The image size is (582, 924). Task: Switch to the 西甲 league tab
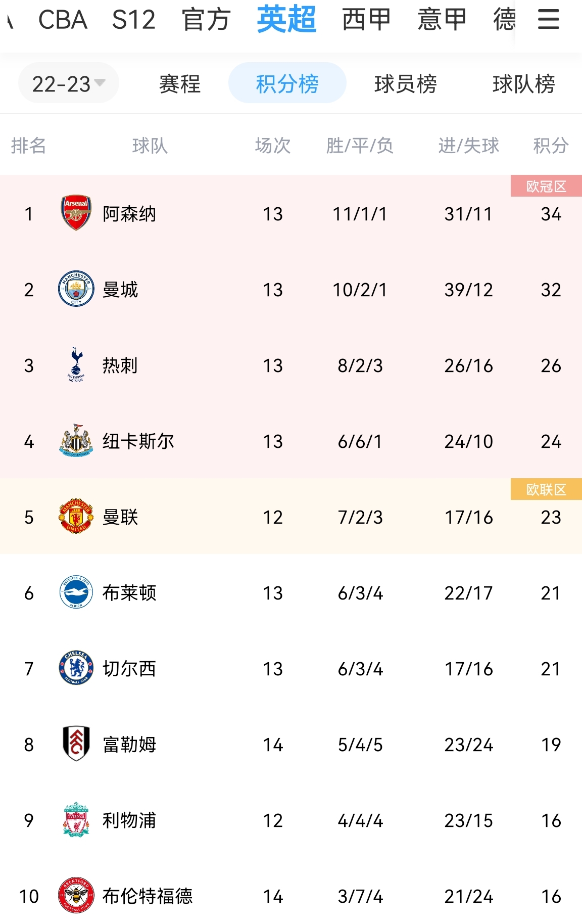click(367, 19)
